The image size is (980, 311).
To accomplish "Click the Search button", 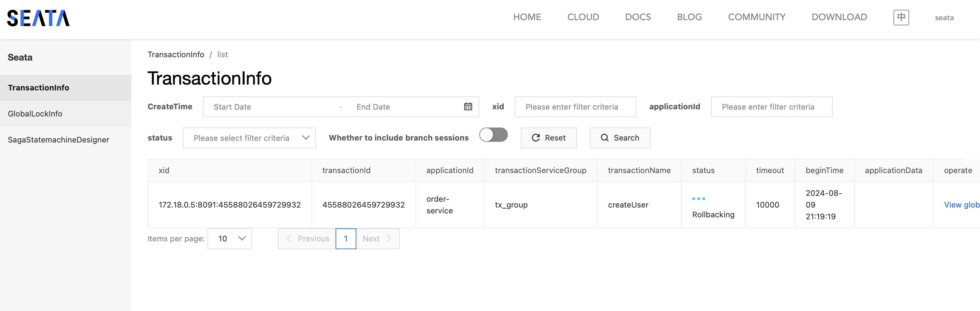I will pyautogui.click(x=620, y=138).
